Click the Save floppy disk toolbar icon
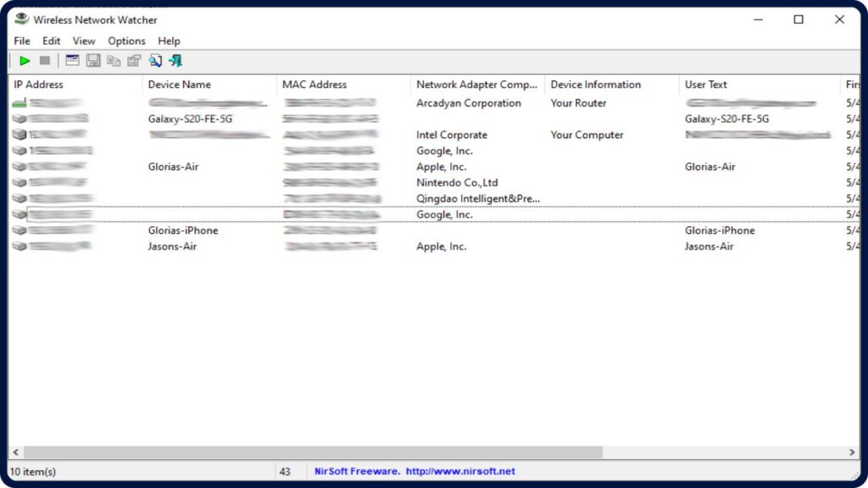Screen dimensions: 868x488 93,60
